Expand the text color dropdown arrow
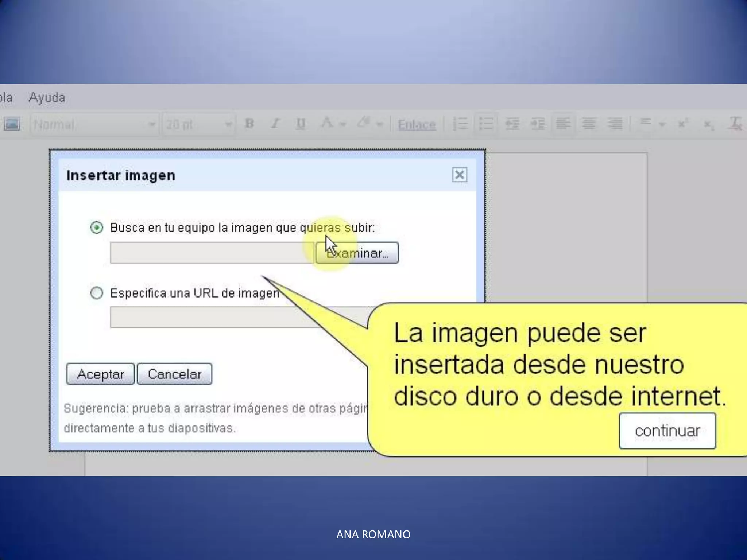Viewport: 747px width, 560px height. [342, 124]
